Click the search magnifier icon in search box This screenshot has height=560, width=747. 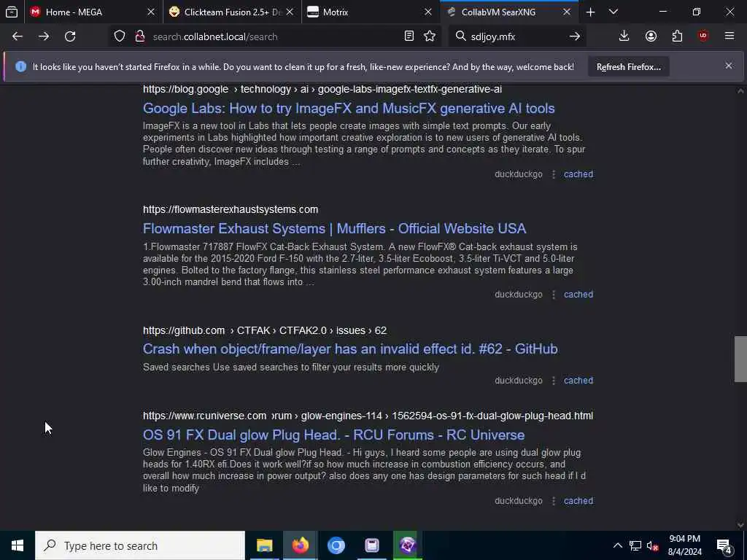[460, 36]
